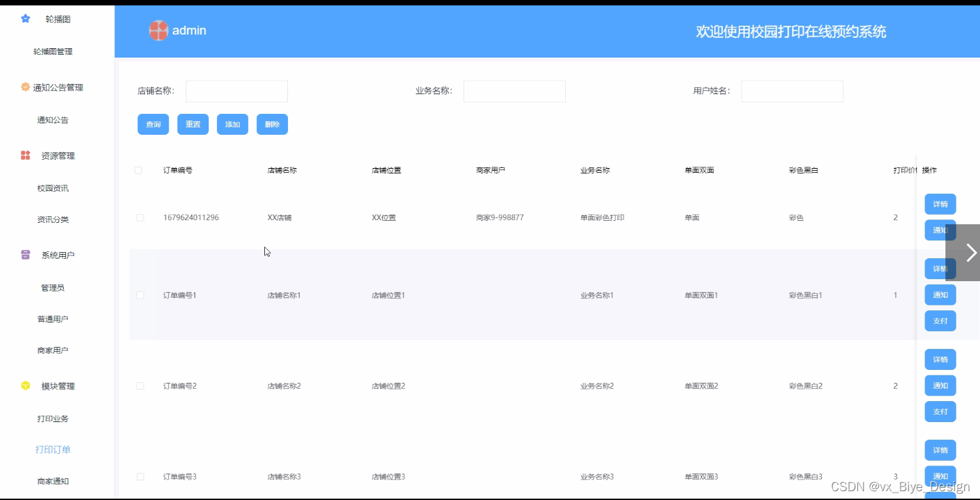Click the cell 商家9-998877
The image size is (980, 500).
[499, 217]
